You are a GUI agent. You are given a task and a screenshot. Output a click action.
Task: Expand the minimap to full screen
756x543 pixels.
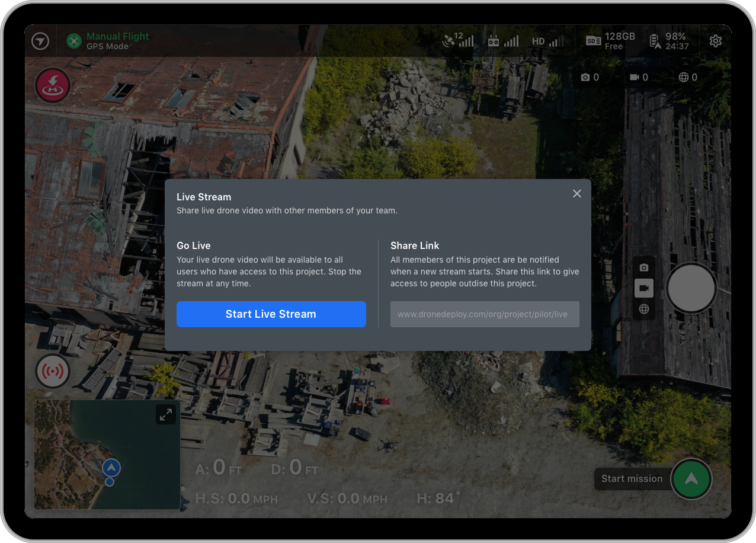coord(165,414)
